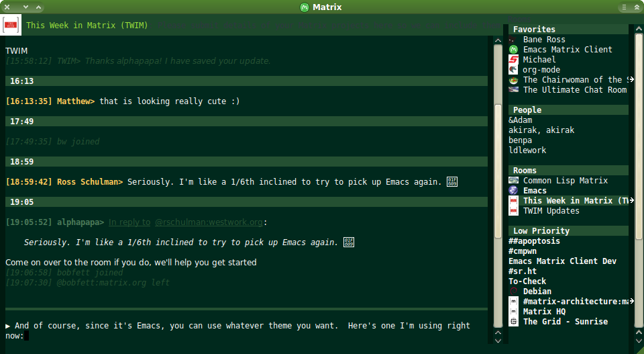The width and height of the screenshot is (644, 354).
Task: Open Michael's chat via avatar icon
Action: (513, 60)
